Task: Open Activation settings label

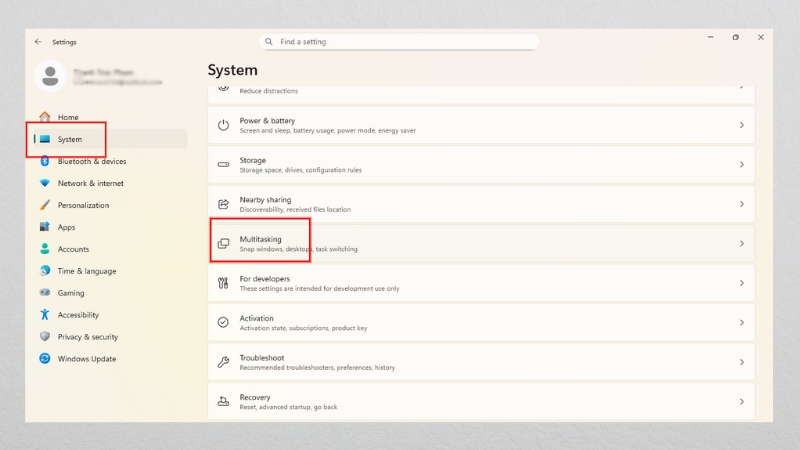Action: tap(257, 318)
